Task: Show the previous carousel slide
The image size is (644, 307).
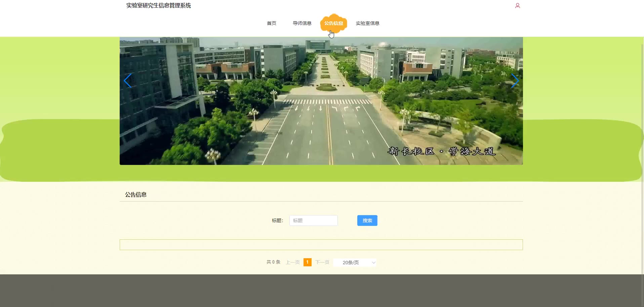Action: pyautogui.click(x=127, y=81)
